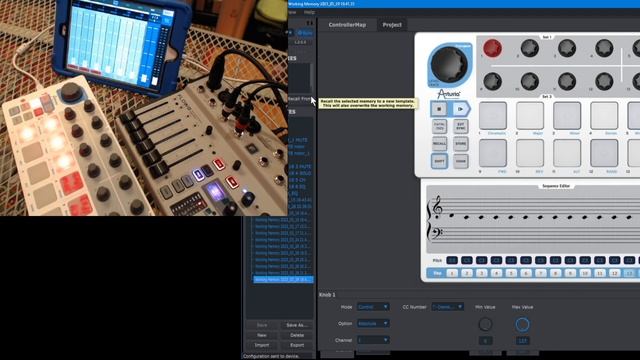Select knob 10 in second row
640x360 pixels.
529,81
